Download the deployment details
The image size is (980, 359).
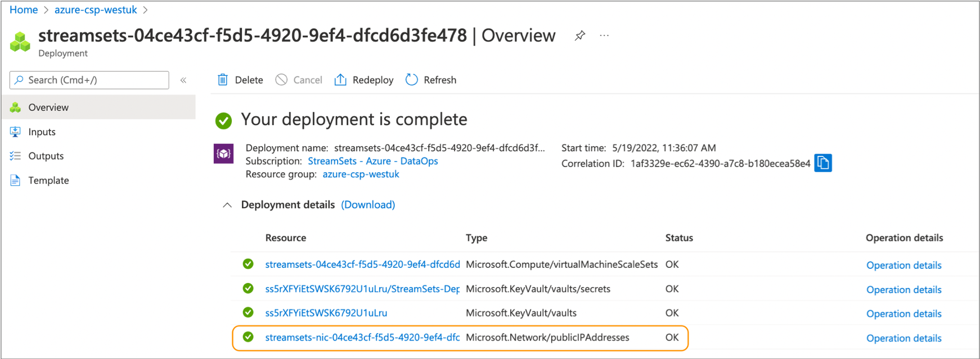pyautogui.click(x=368, y=205)
